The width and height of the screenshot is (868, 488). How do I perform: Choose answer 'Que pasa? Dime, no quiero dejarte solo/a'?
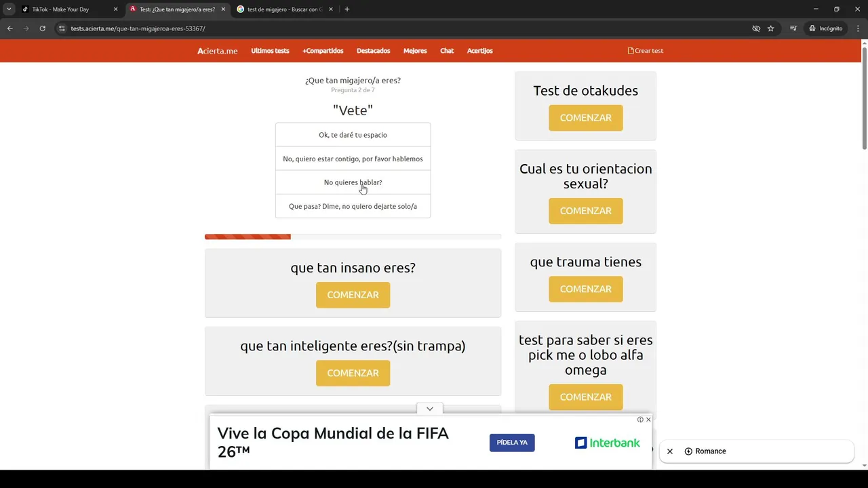click(353, 206)
